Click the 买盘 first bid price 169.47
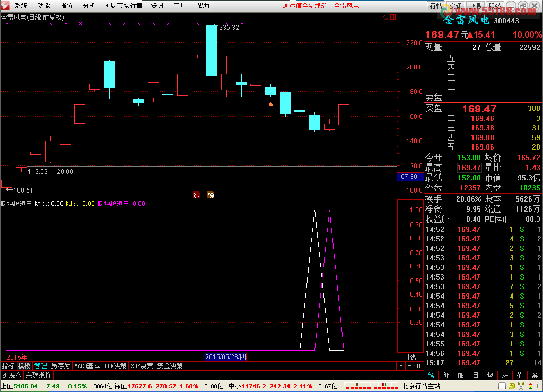This screenshot has height=392, width=543. pyautogui.click(x=479, y=109)
